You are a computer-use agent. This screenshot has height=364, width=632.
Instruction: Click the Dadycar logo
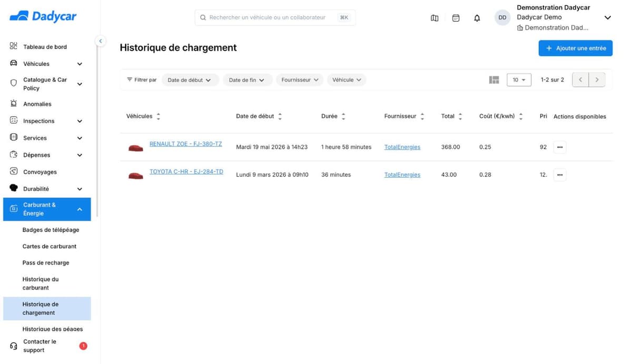tap(43, 17)
